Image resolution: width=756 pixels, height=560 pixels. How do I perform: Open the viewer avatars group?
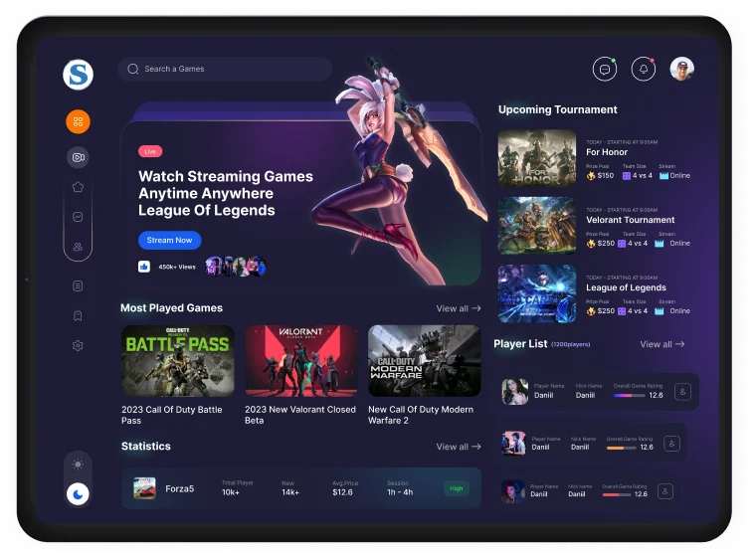point(236,267)
